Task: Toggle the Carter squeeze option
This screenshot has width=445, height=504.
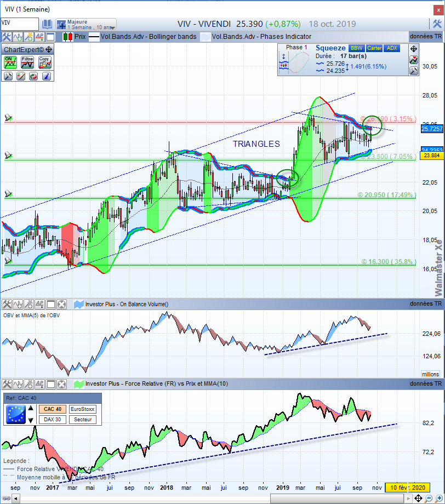Action: pos(374,48)
